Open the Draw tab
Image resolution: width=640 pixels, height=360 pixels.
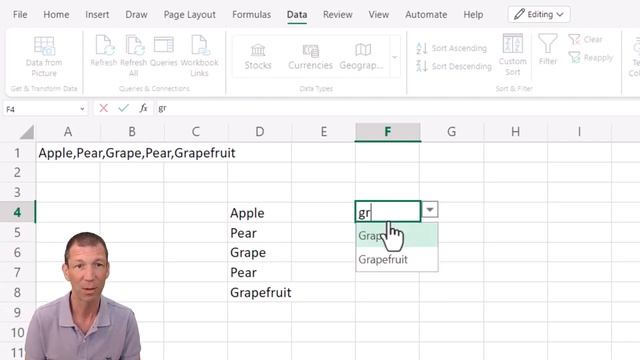(x=136, y=15)
